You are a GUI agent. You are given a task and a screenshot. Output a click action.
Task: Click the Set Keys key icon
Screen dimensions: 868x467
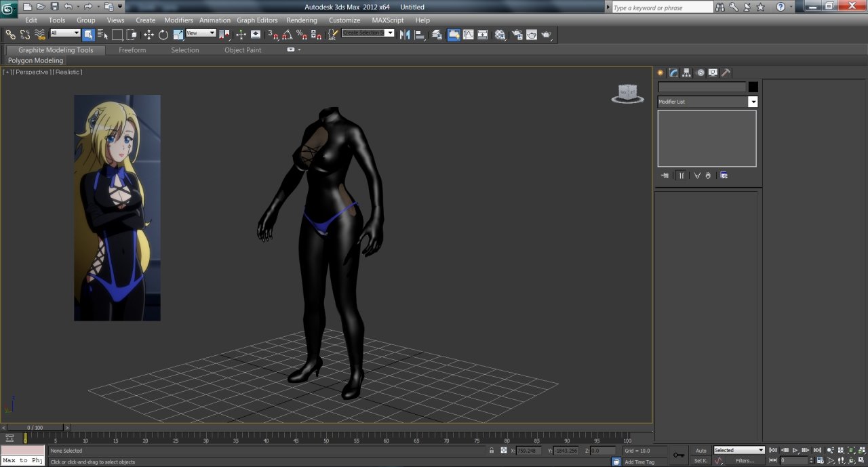679,455
